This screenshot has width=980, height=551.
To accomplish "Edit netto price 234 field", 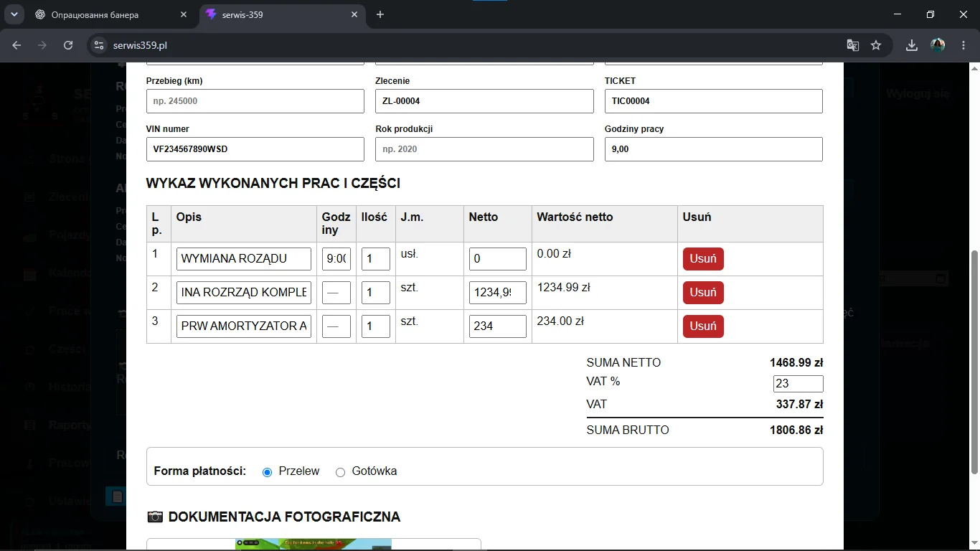I will coord(498,326).
